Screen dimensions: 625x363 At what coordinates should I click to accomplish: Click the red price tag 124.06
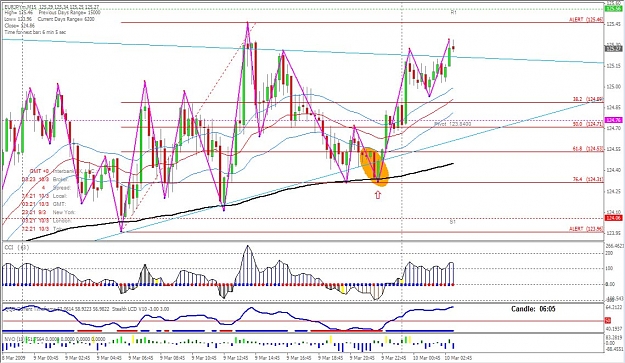[x=614, y=218]
